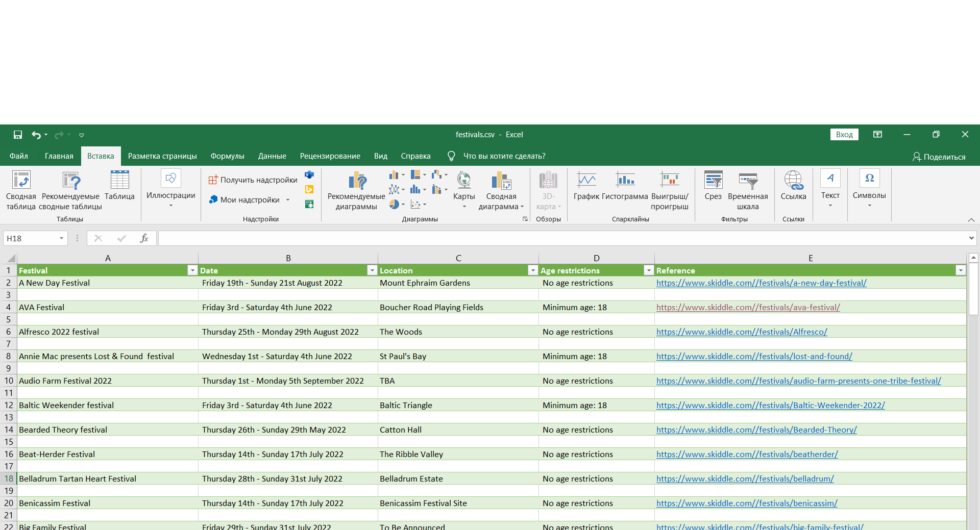Click the Вход sign-in button

[844, 135]
